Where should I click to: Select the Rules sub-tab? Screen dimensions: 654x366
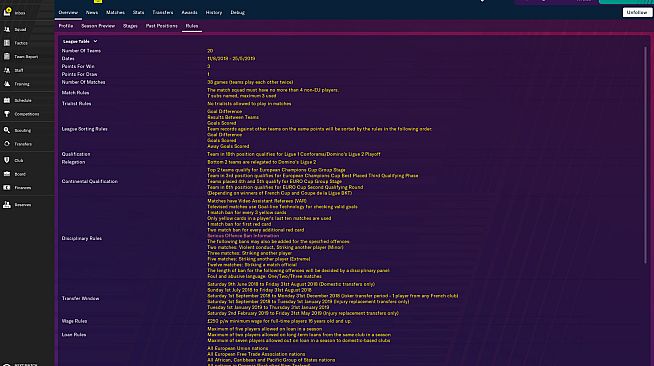192,26
